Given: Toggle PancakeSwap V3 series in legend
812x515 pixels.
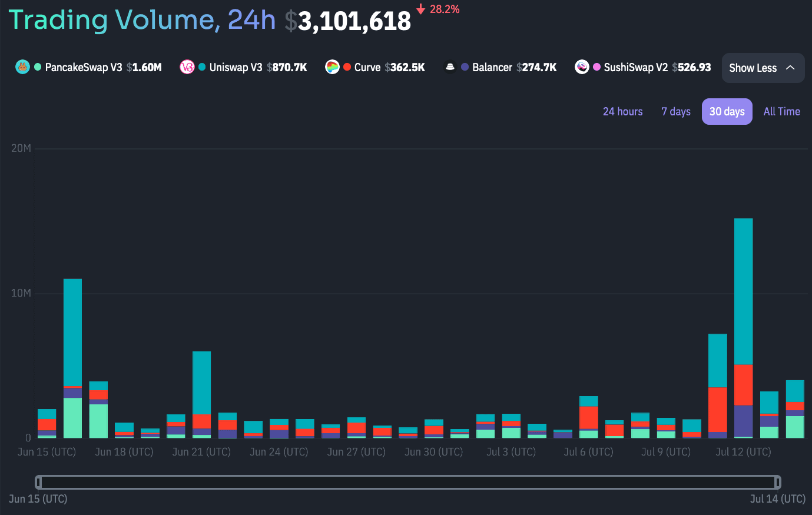Looking at the screenshot, I should click(x=83, y=68).
